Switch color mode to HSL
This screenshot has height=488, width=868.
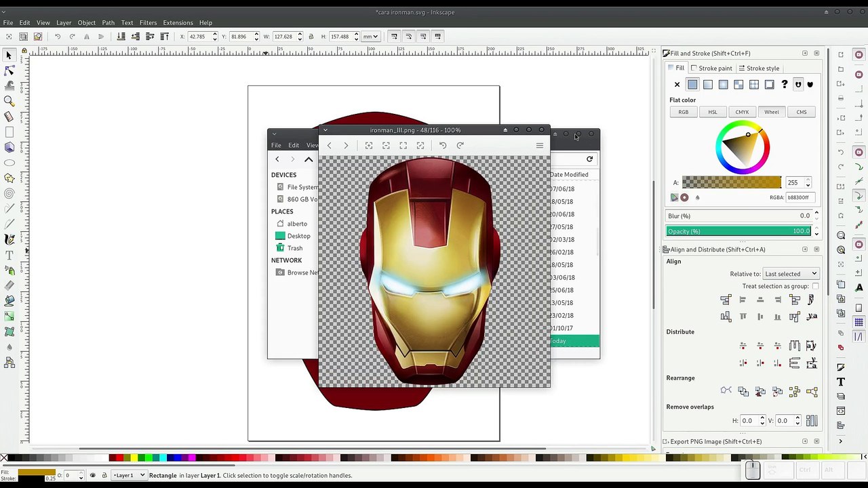point(713,112)
